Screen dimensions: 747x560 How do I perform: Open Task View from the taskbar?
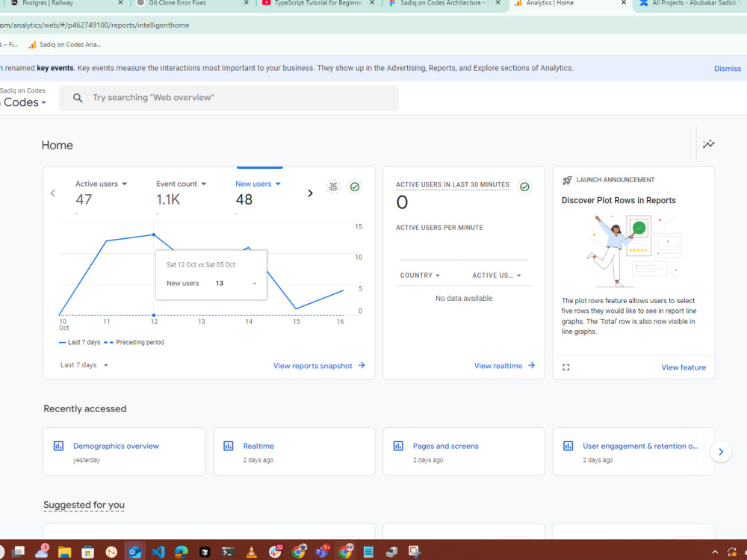tap(18, 552)
